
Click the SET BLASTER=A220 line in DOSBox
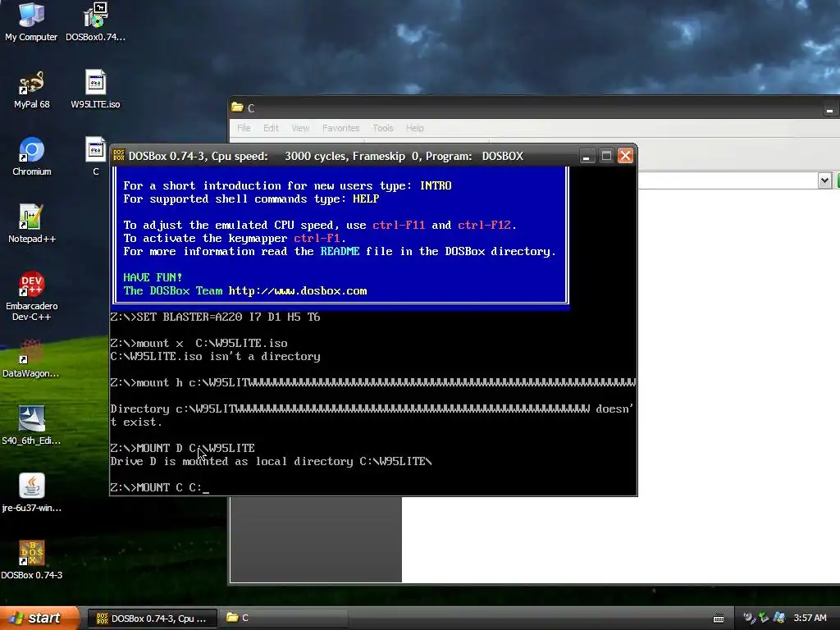216,317
